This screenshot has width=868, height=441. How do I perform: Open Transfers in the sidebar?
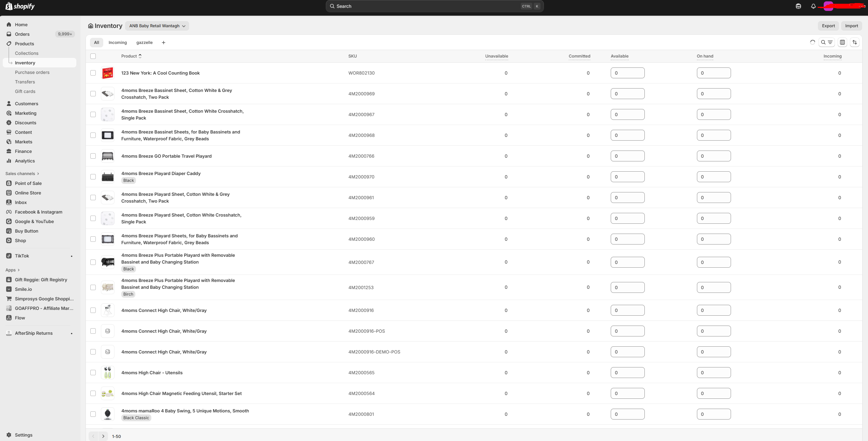(25, 82)
